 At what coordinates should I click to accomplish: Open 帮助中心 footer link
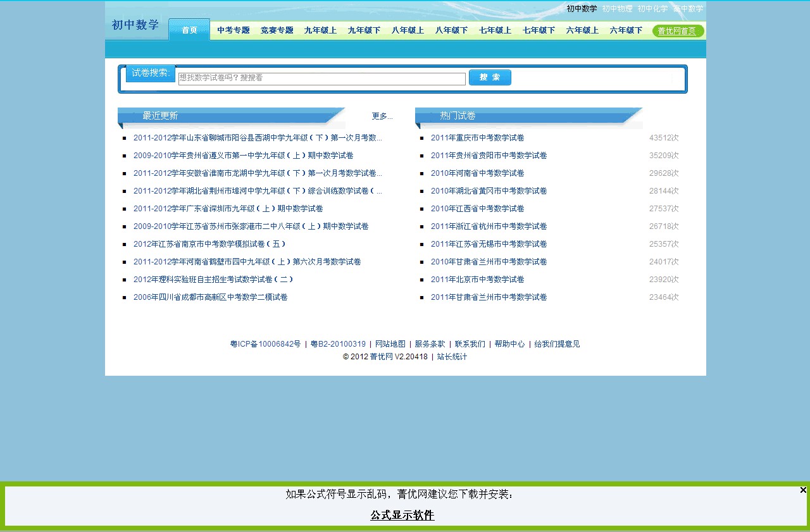509,344
